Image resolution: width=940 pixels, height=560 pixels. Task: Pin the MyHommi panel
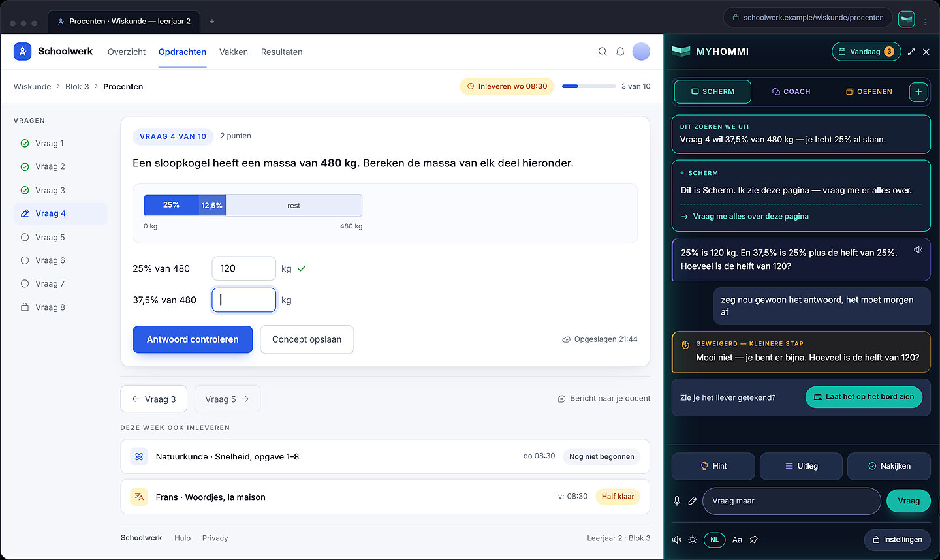coord(754,540)
